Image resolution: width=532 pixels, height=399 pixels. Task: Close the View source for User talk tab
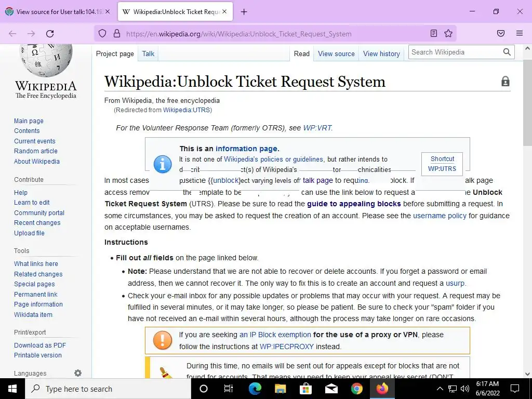click(x=108, y=11)
